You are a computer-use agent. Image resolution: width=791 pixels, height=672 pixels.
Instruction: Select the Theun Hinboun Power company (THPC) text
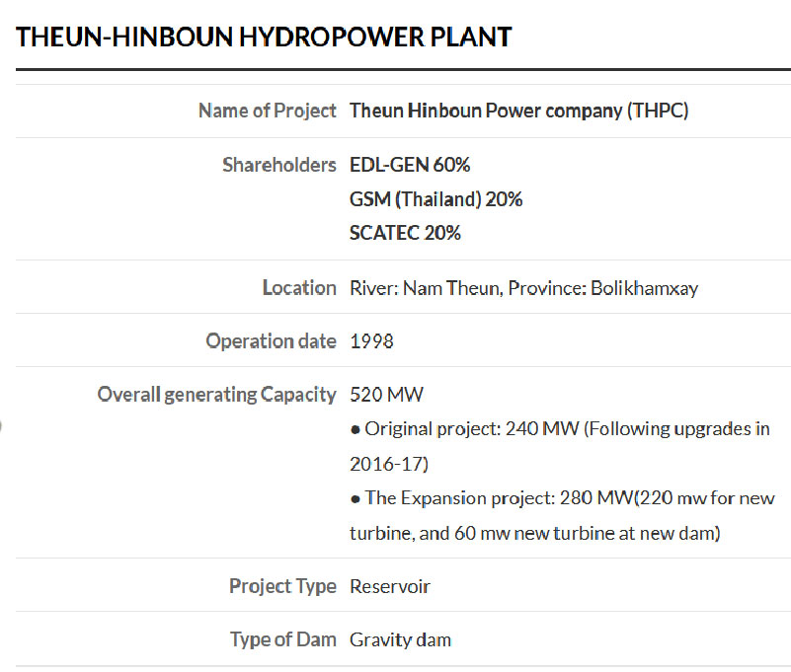518,111
